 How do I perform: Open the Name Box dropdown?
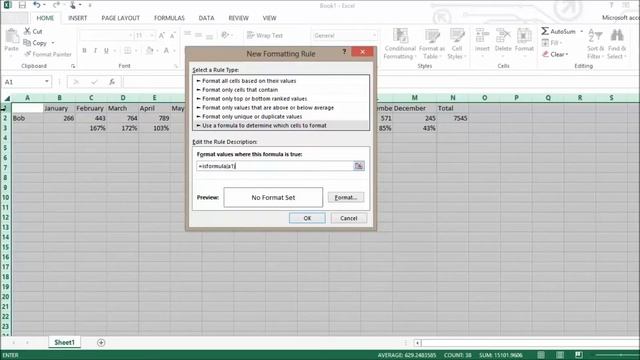coord(47,82)
